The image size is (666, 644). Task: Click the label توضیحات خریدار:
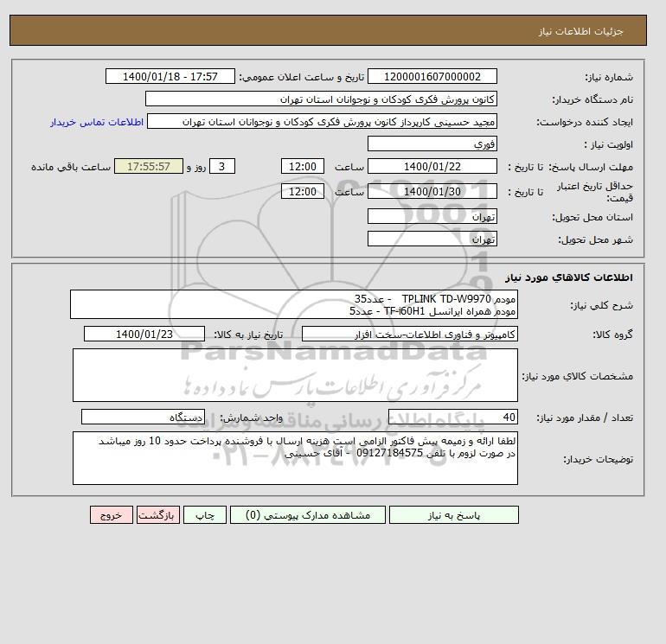coord(598,459)
